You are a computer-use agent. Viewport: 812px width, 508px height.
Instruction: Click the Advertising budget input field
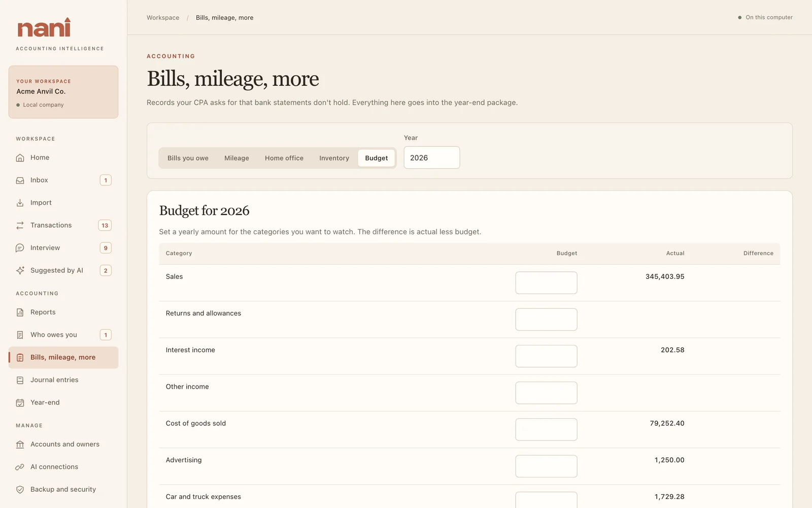coord(546,466)
